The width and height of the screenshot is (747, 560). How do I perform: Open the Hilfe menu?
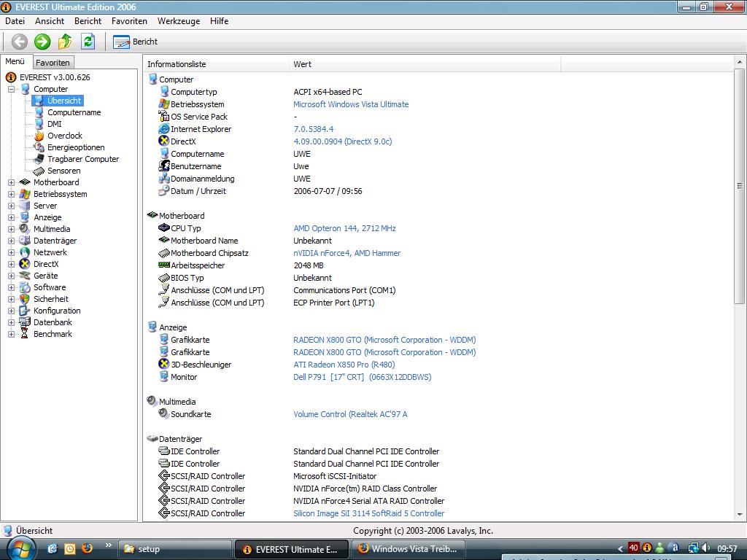pos(219,21)
